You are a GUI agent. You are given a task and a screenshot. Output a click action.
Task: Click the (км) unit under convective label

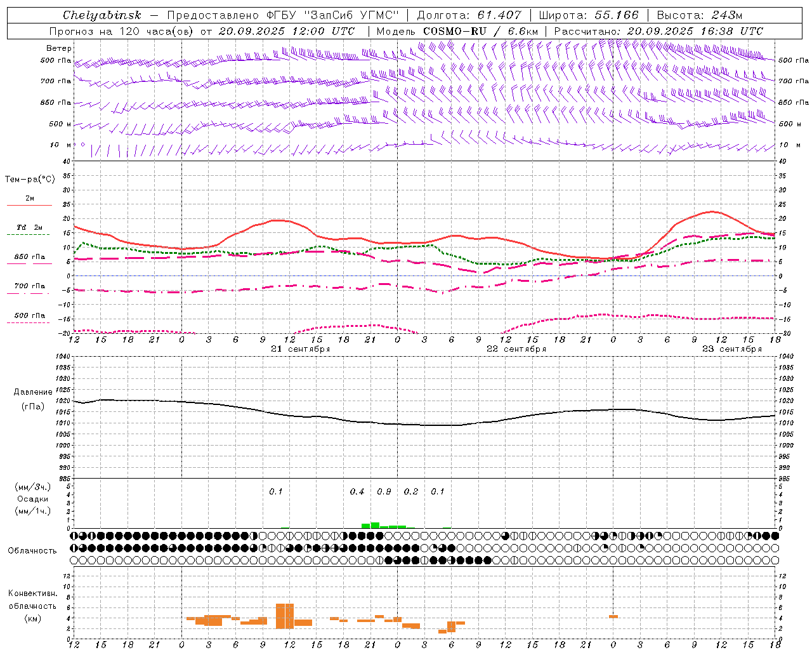coord(32,618)
